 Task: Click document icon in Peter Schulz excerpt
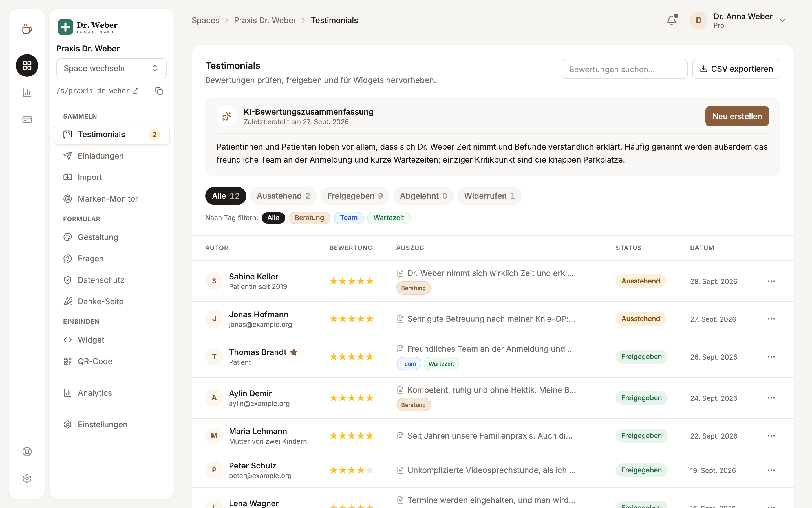[400, 470]
